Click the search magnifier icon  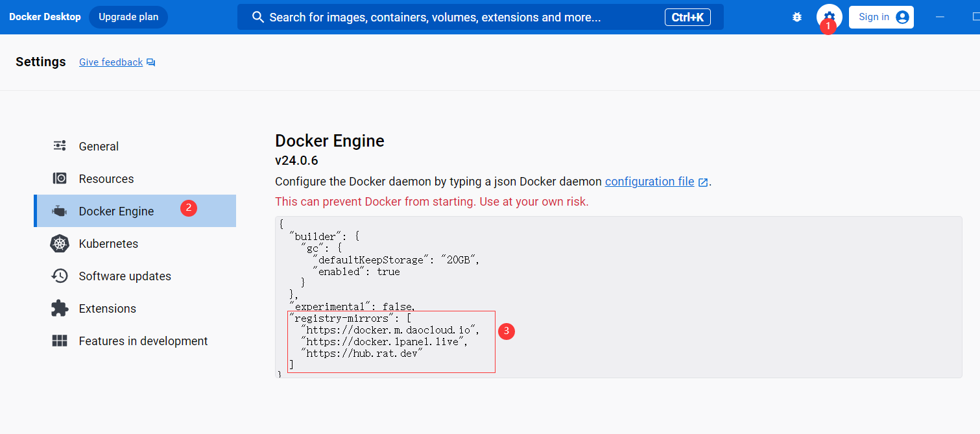click(x=257, y=17)
